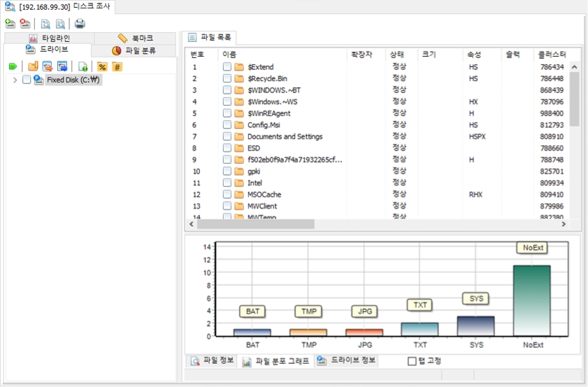The height and width of the screenshot is (387, 588).
Task: Select the 파일 목록 tab
Action: (209, 37)
